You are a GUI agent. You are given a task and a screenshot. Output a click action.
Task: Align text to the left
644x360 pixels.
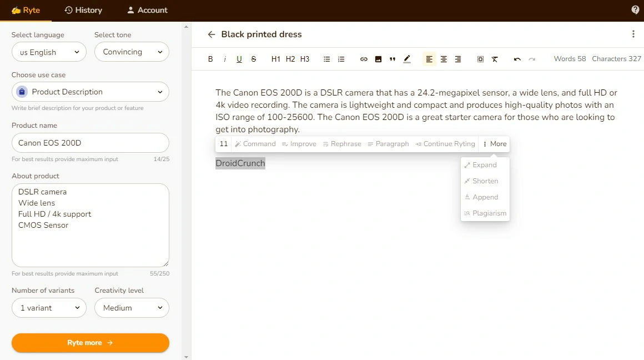429,59
